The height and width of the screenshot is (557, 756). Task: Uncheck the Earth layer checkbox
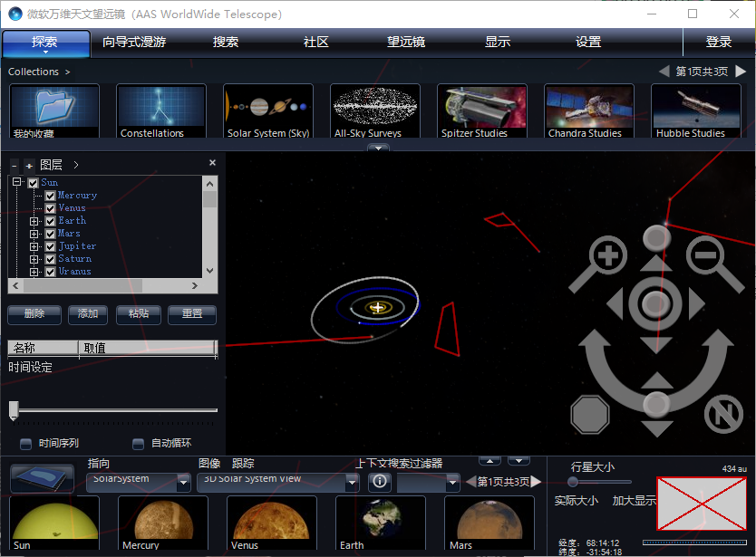click(50, 221)
